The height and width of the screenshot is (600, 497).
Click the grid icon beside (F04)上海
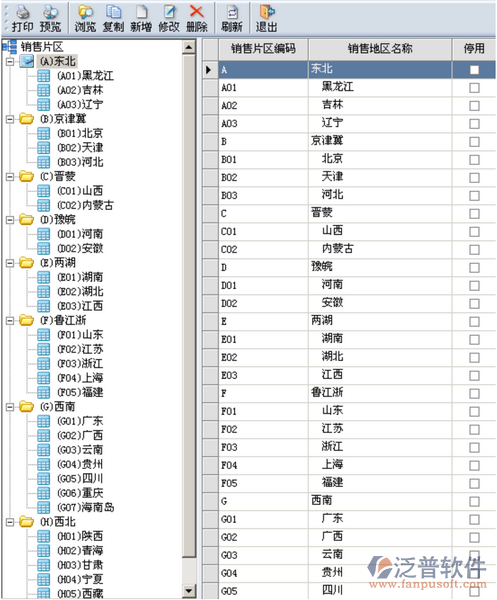point(44,378)
